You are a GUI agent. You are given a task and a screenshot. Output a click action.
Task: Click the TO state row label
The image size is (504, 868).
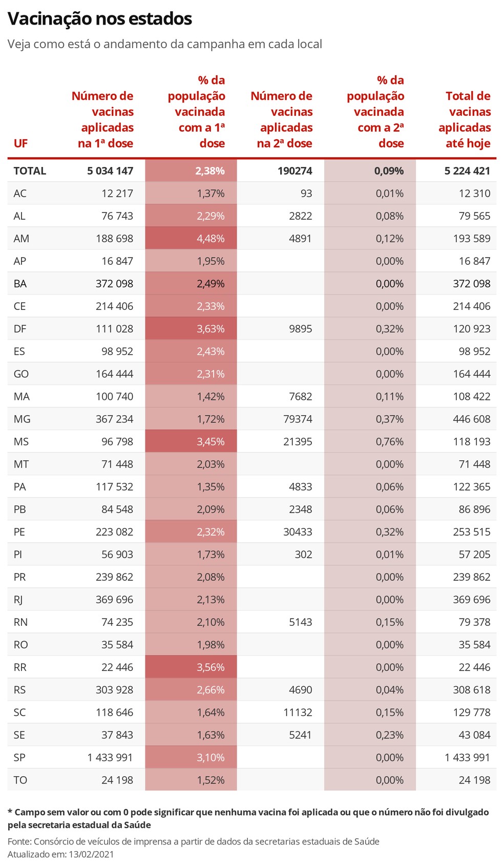point(20,780)
